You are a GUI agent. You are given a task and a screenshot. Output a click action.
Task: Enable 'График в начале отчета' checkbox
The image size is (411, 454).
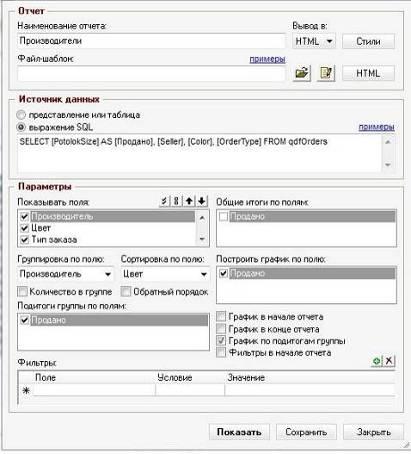(x=221, y=316)
